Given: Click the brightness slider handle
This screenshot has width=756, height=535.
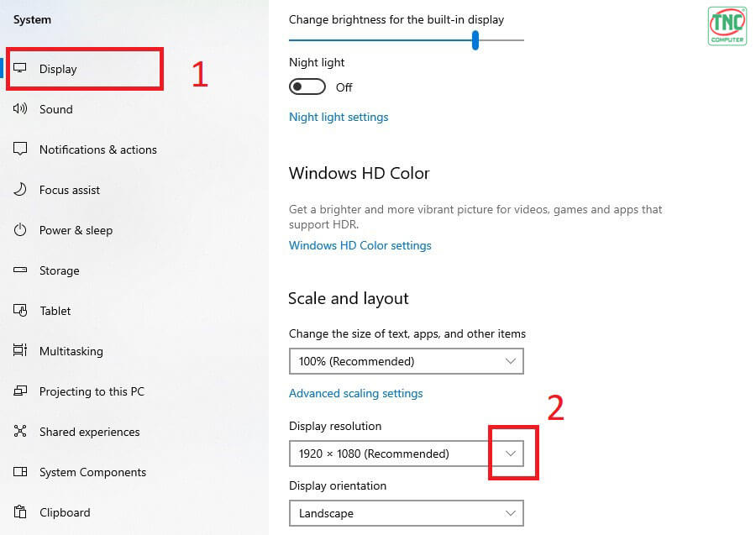Looking at the screenshot, I should point(475,40).
